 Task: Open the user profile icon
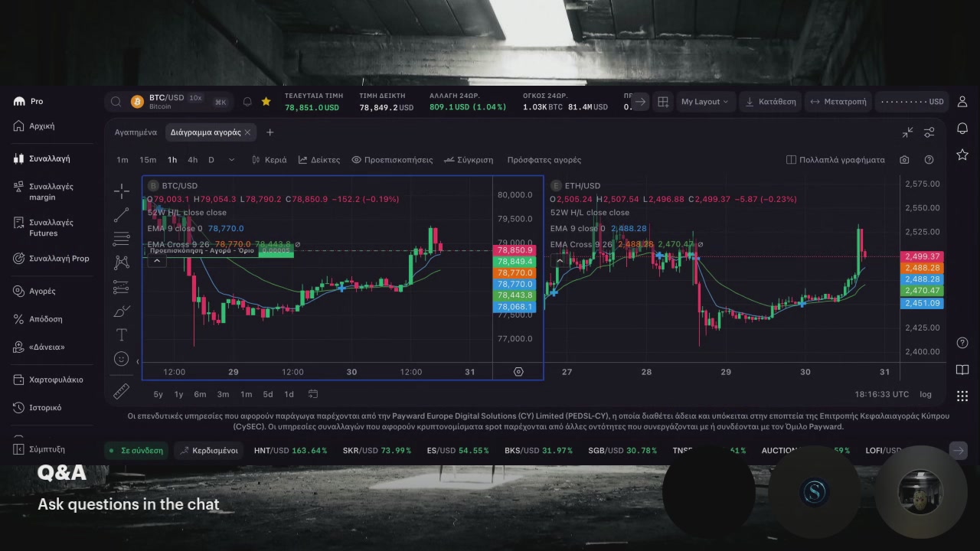point(962,101)
